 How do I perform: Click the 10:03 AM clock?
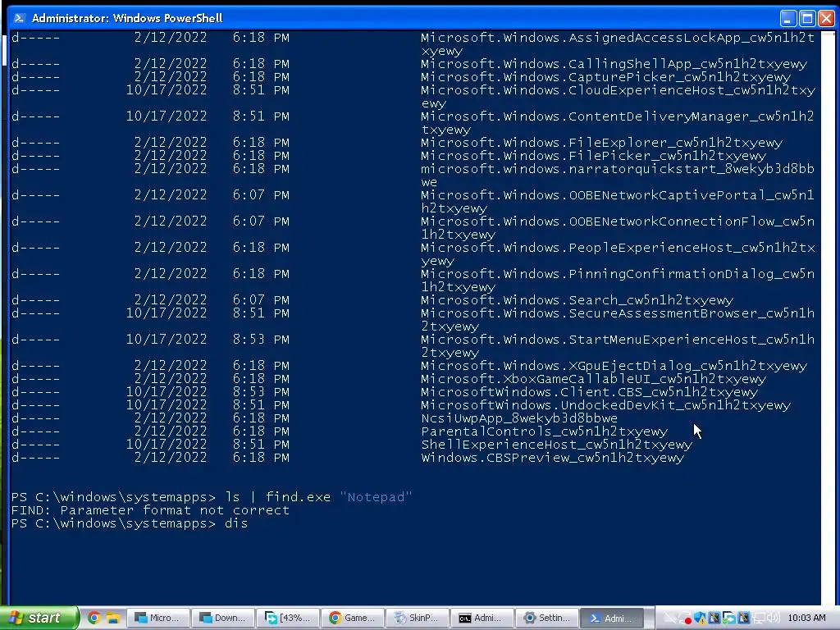coord(807,618)
